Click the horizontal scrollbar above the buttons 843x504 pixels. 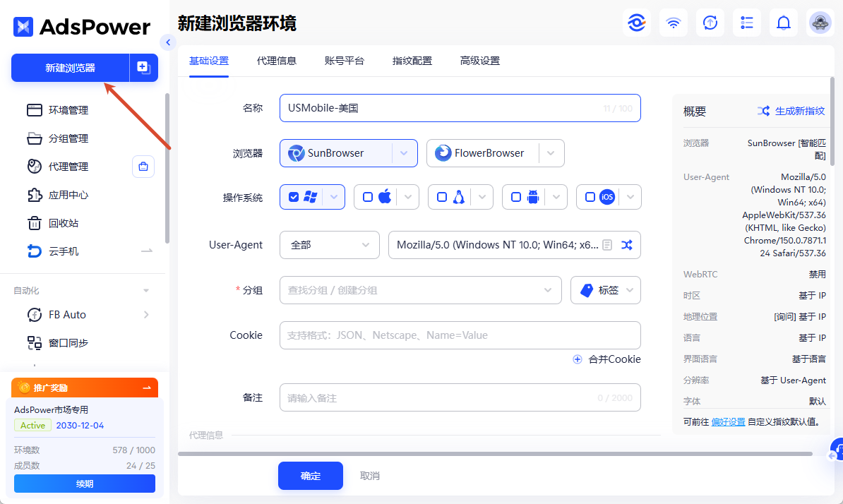pyautogui.click(x=495, y=454)
